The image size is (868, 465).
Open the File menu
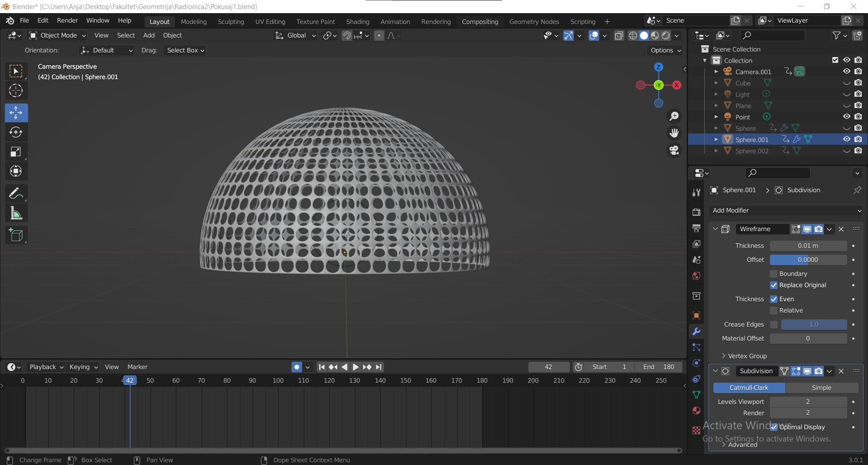24,21
